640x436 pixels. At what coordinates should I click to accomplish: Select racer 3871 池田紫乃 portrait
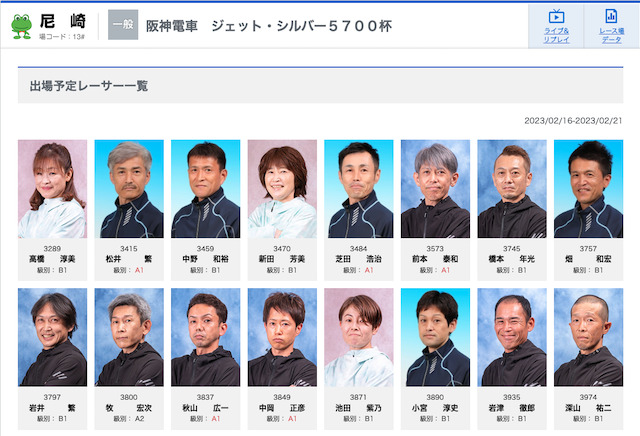coord(358,337)
